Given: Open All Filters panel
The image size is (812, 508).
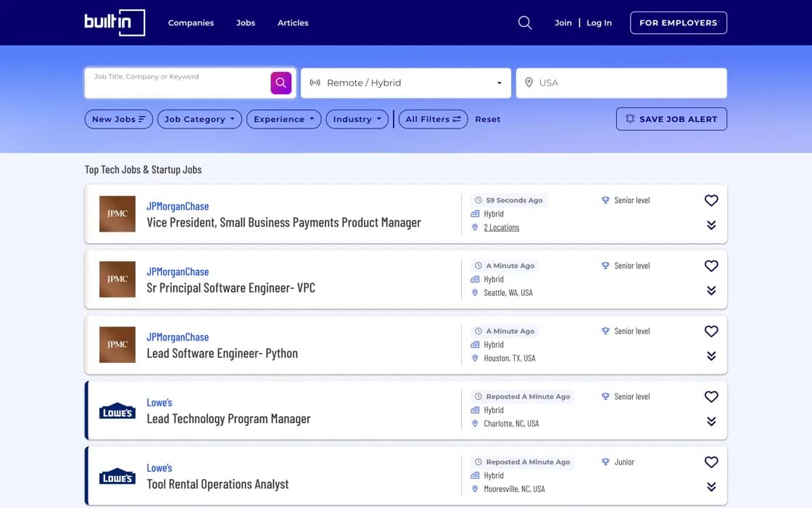Looking at the screenshot, I should coord(433,119).
